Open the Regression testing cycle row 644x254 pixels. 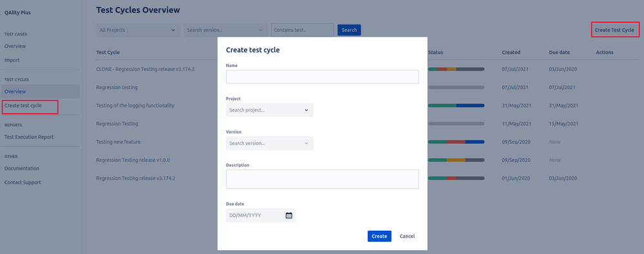click(x=117, y=88)
